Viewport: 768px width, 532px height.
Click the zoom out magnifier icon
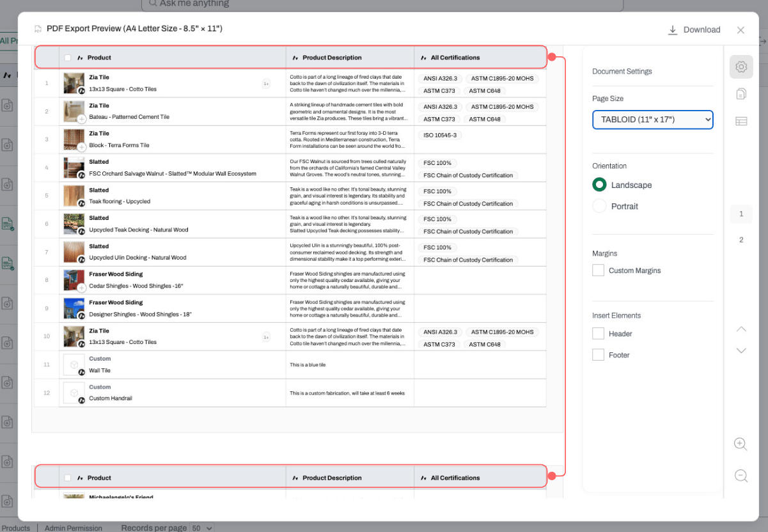point(741,475)
